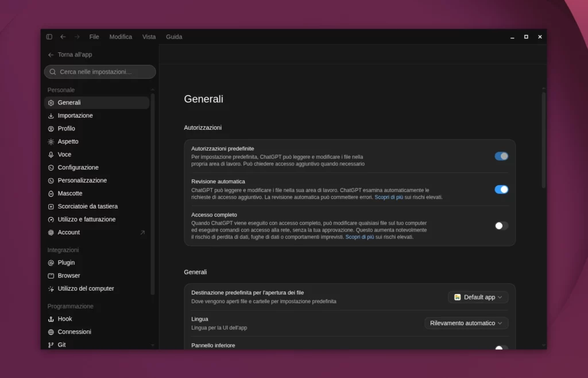Click the magnifier icon in search box
Screen dimensions: 588x378
53,72
